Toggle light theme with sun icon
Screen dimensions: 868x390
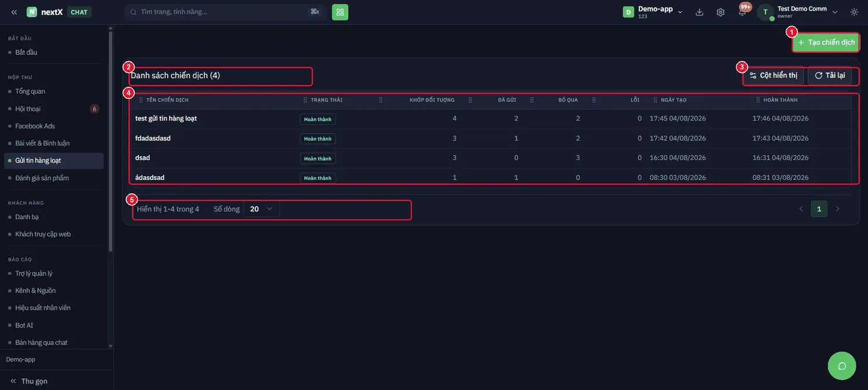[x=854, y=12]
